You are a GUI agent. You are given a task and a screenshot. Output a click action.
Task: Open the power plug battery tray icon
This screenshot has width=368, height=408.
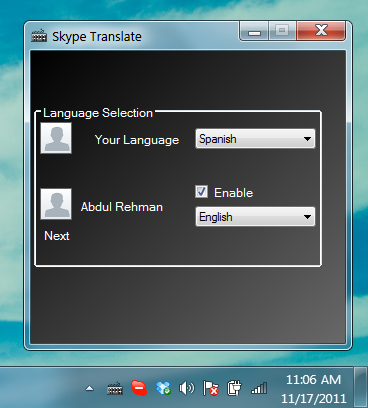click(x=234, y=388)
